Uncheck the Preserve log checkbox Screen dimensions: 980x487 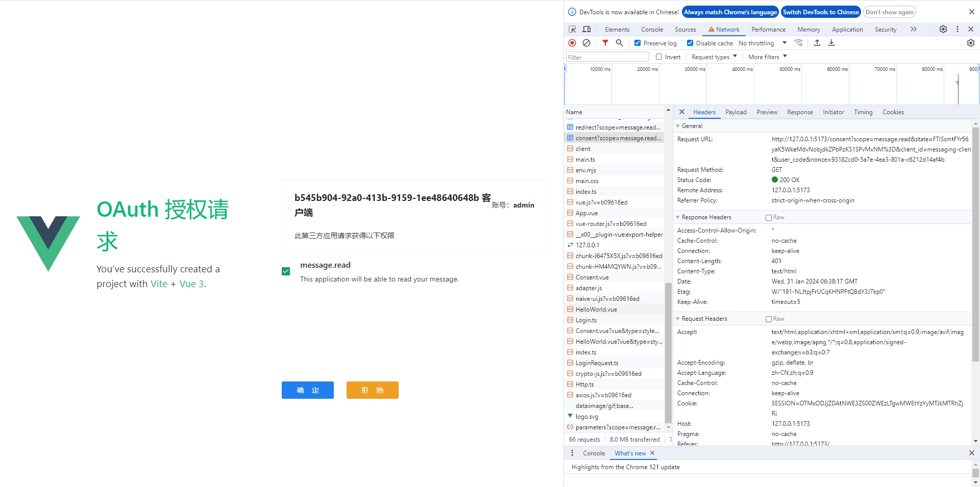pyautogui.click(x=638, y=43)
